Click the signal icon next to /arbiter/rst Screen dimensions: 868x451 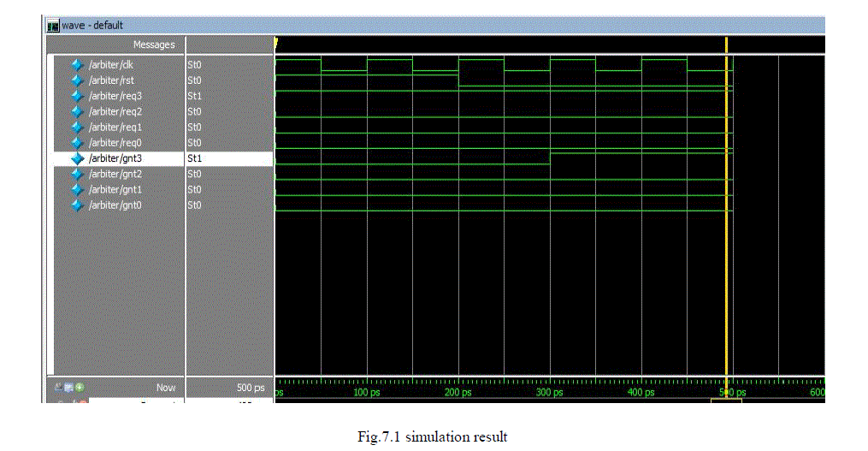click(77, 80)
